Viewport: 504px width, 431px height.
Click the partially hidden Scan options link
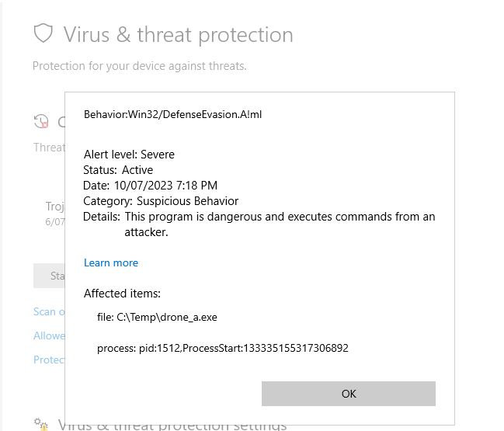pyautogui.click(x=45, y=311)
